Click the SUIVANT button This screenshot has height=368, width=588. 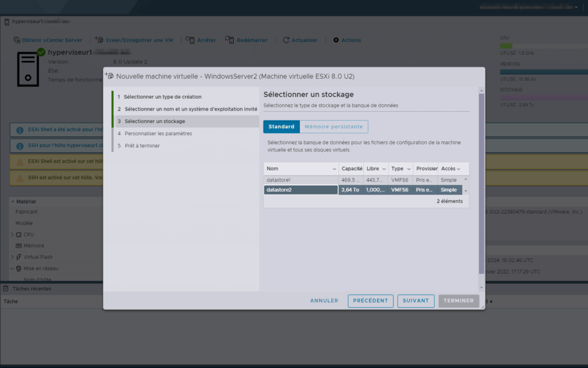pos(415,301)
